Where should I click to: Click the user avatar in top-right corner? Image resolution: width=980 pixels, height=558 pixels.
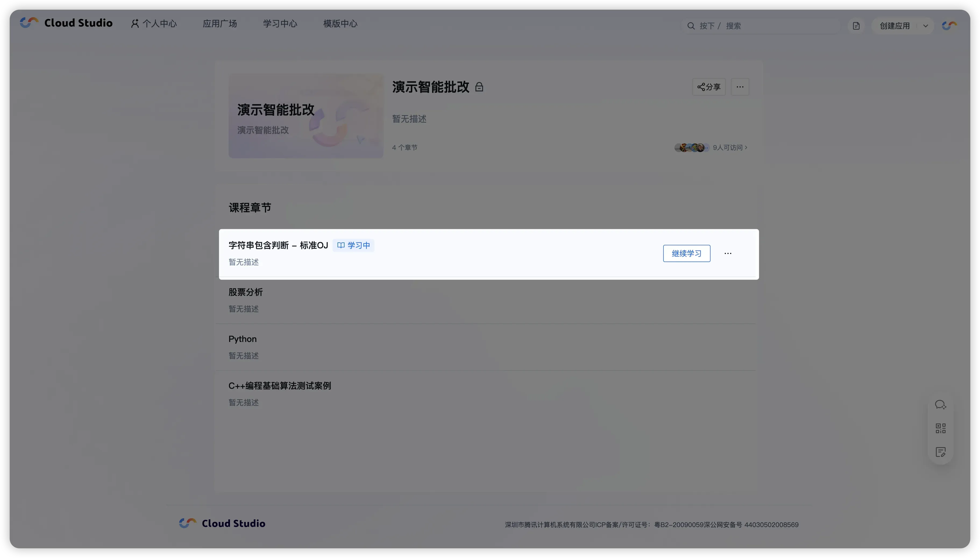(x=949, y=26)
